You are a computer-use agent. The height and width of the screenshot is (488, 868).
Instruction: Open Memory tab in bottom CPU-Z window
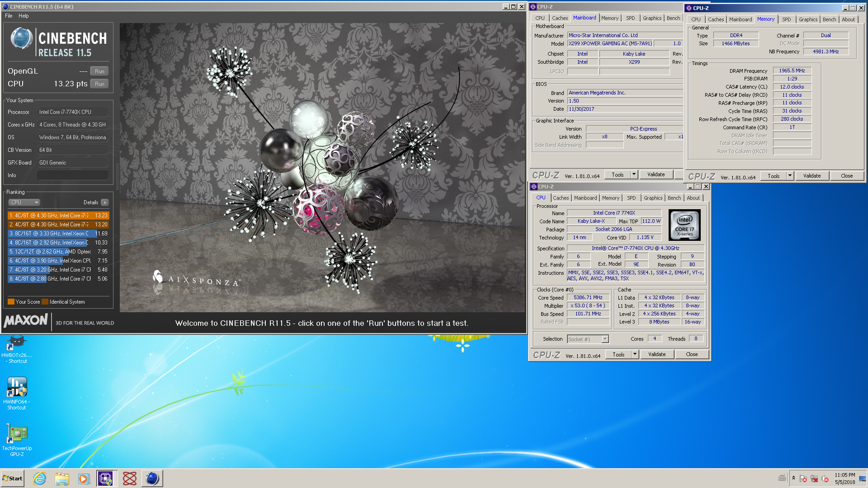(x=611, y=198)
